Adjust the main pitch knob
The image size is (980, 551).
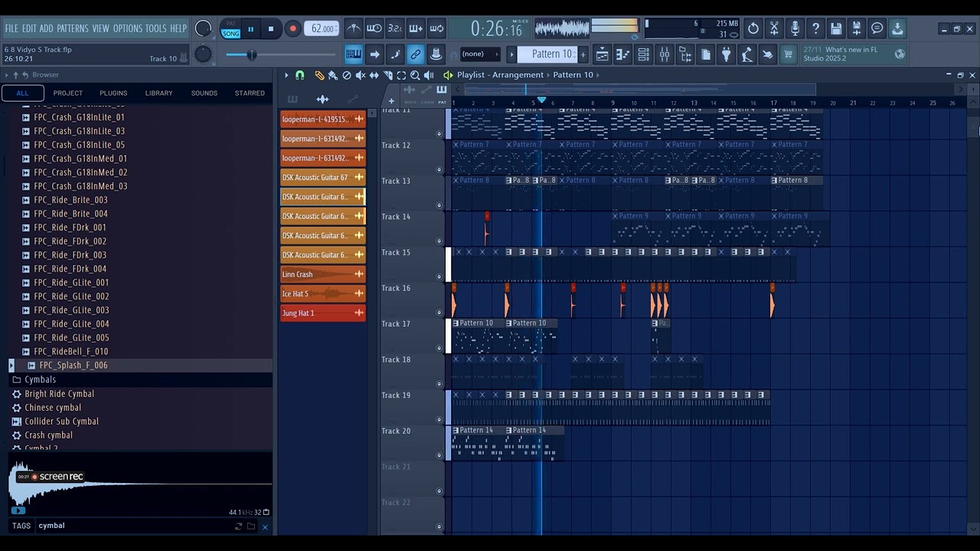(203, 54)
